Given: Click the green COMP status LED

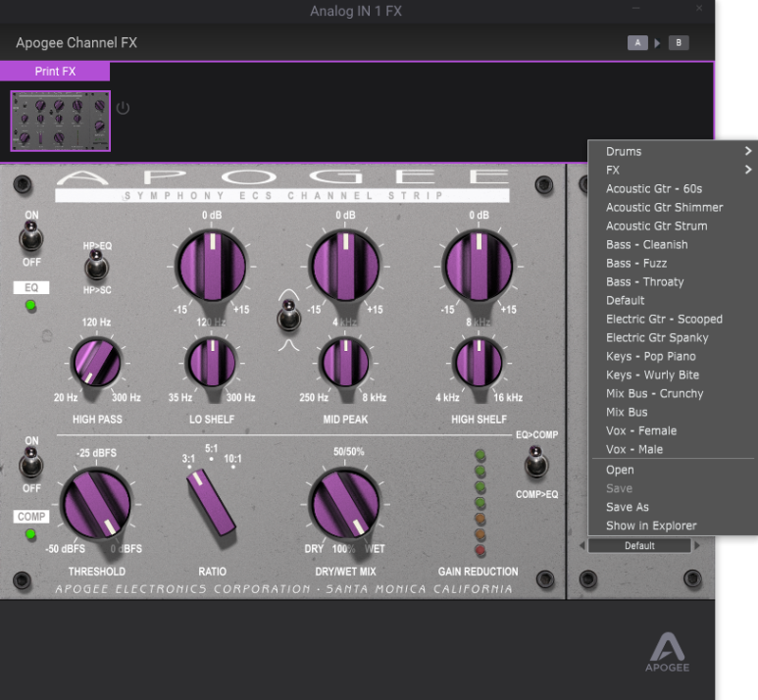Looking at the screenshot, I should (30, 534).
